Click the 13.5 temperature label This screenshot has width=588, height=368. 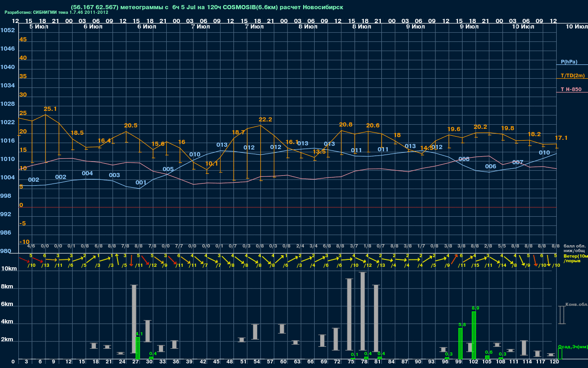pos(319,151)
